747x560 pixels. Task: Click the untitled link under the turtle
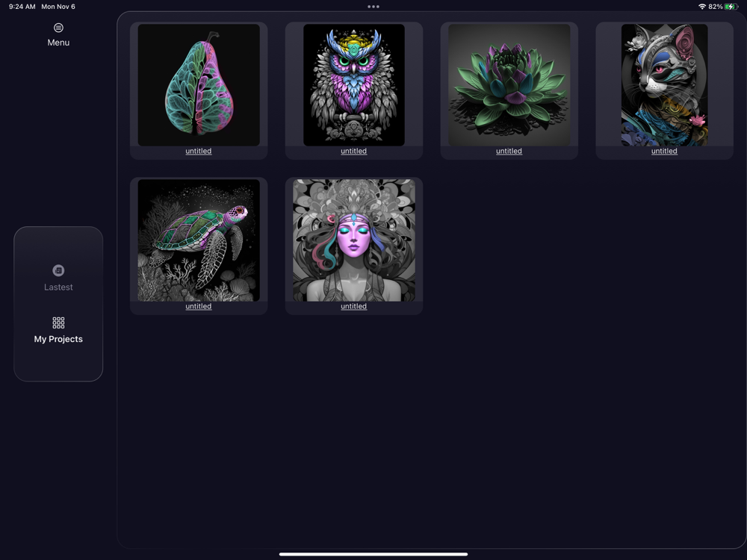199,306
